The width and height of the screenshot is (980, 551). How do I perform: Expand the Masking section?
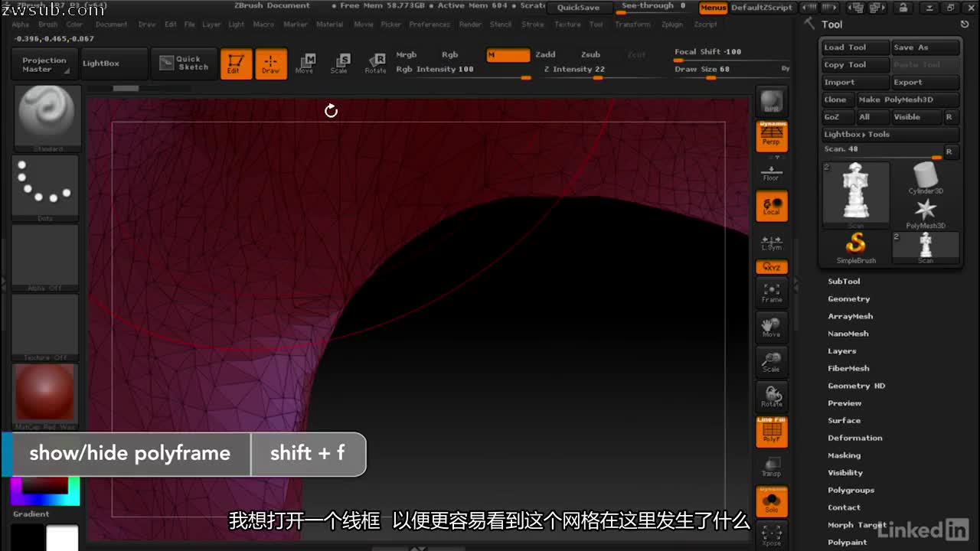(x=844, y=455)
